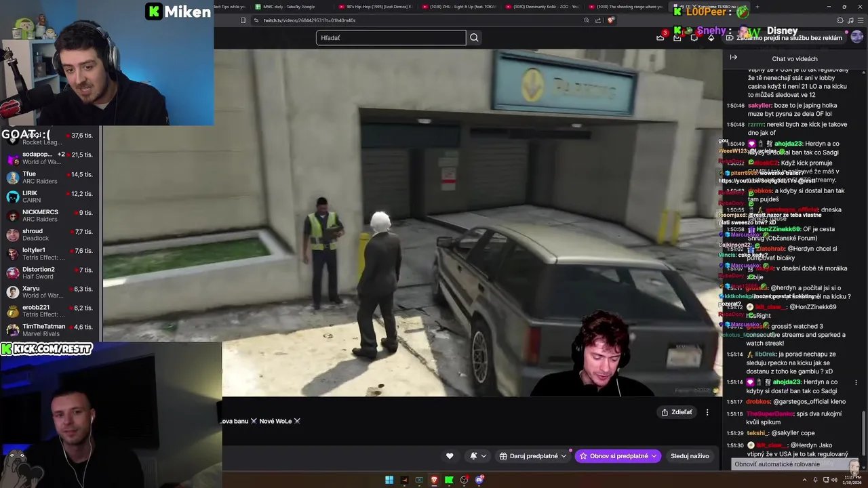The image size is (868, 488).
Task: Expand the Obnov si predplatné dropdown arrow
Action: pyautogui.click(x=654, y=456)
